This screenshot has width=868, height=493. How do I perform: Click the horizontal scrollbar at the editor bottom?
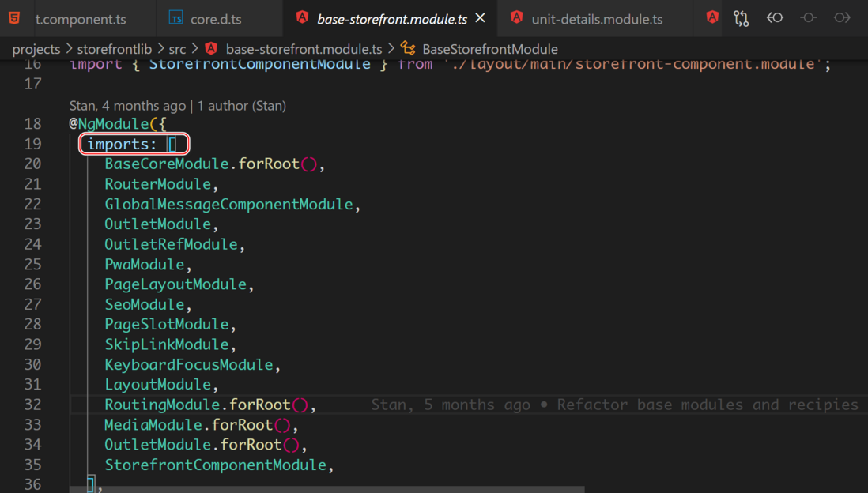tap(327, 490)
